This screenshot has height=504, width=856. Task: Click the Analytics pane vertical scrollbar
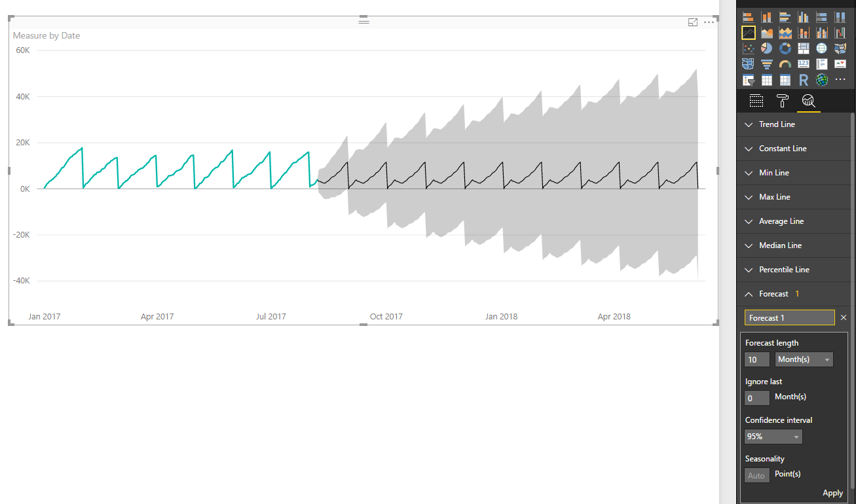click(853, 301)
